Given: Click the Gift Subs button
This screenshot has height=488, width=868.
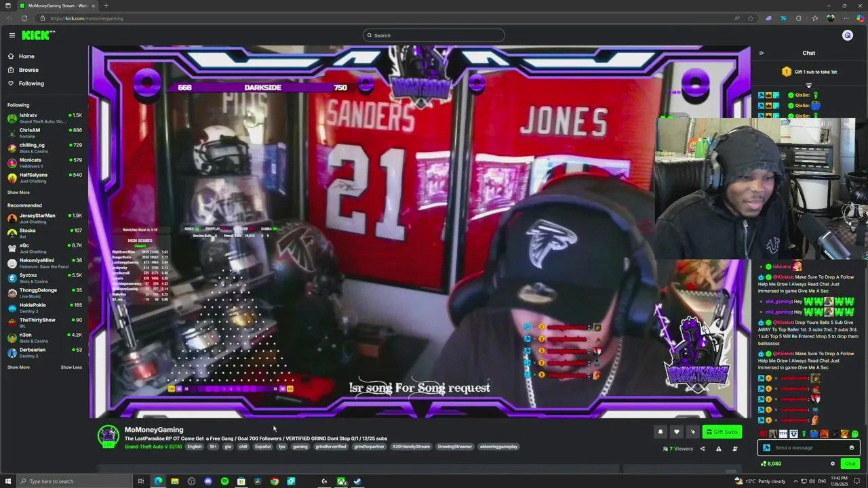Looking at the screenshot, I should coord(722,432).
